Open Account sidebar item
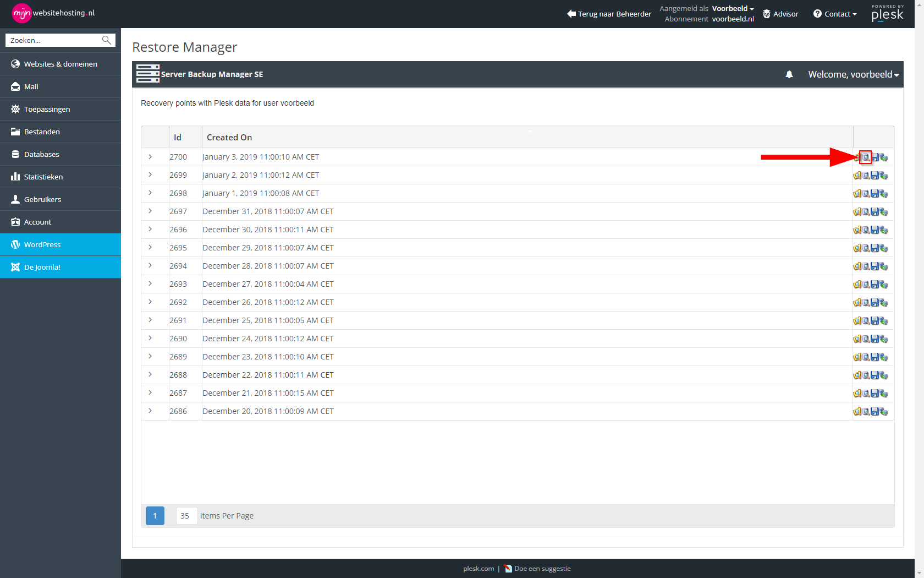 [61, 222]
